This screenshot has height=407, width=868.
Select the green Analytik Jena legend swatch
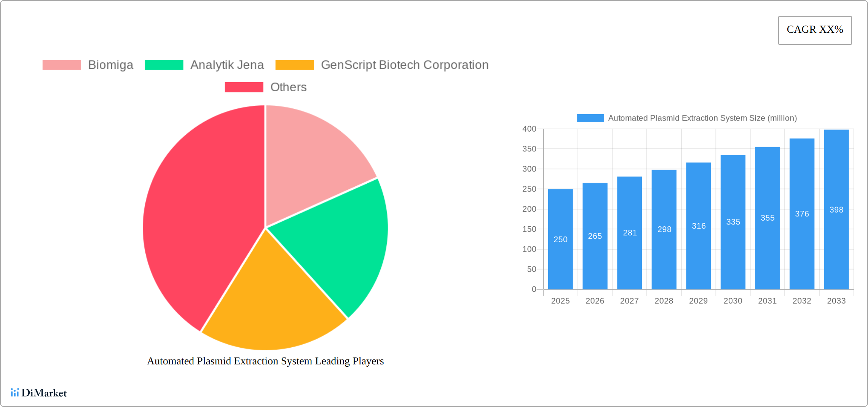164,65
